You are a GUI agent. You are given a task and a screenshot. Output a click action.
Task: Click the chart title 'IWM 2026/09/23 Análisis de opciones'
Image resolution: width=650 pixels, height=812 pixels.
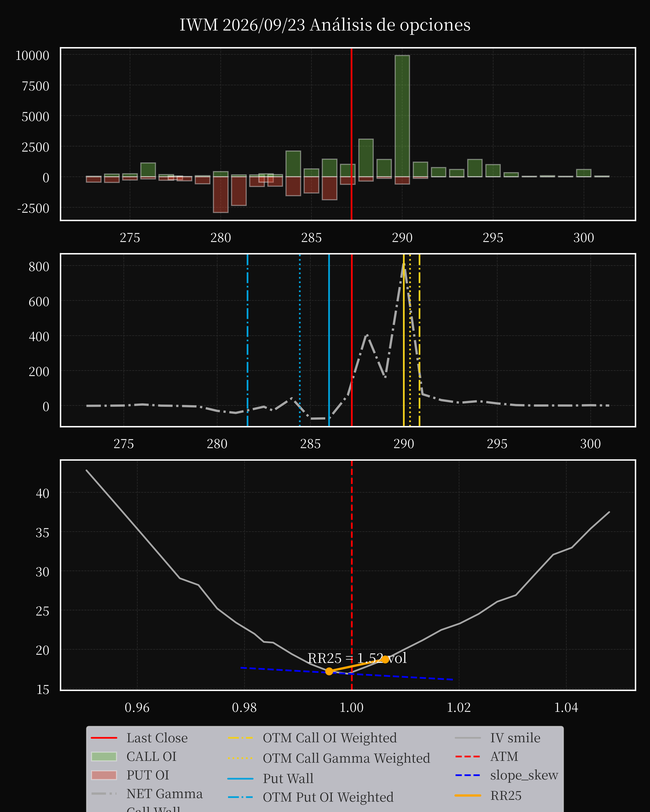[325, 25]
